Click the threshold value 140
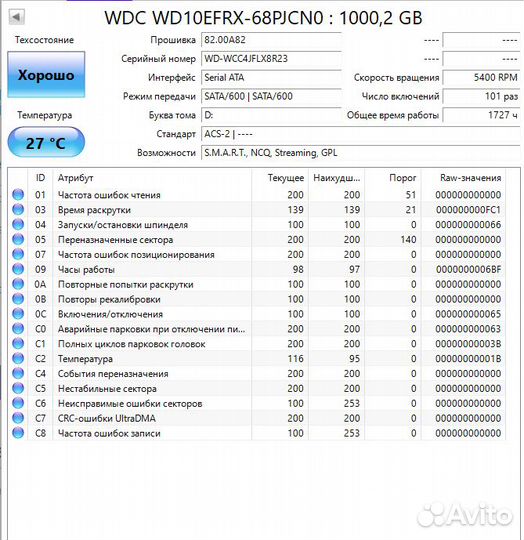This screenshot has width=524, height=540. point(408,240)
